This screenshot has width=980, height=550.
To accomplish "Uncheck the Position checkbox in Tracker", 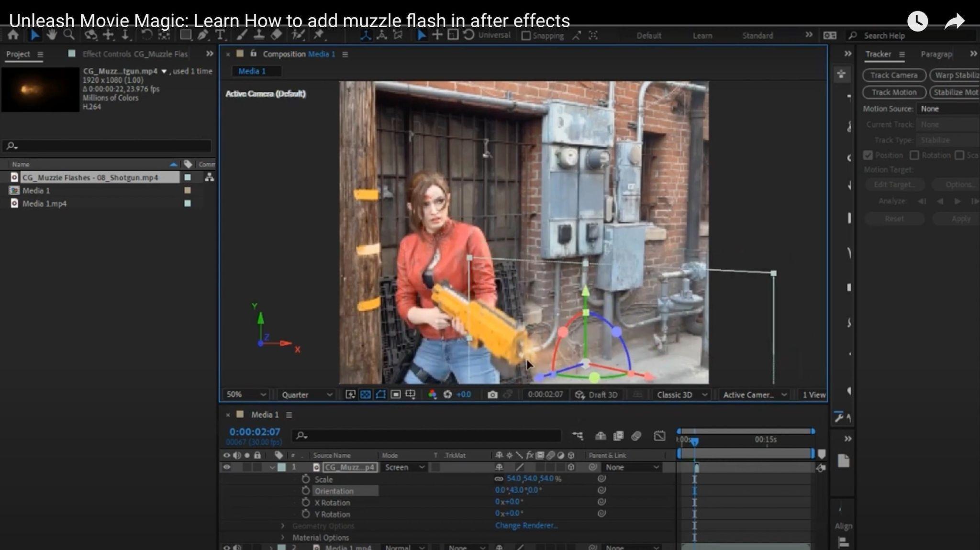I will point(868,155).
